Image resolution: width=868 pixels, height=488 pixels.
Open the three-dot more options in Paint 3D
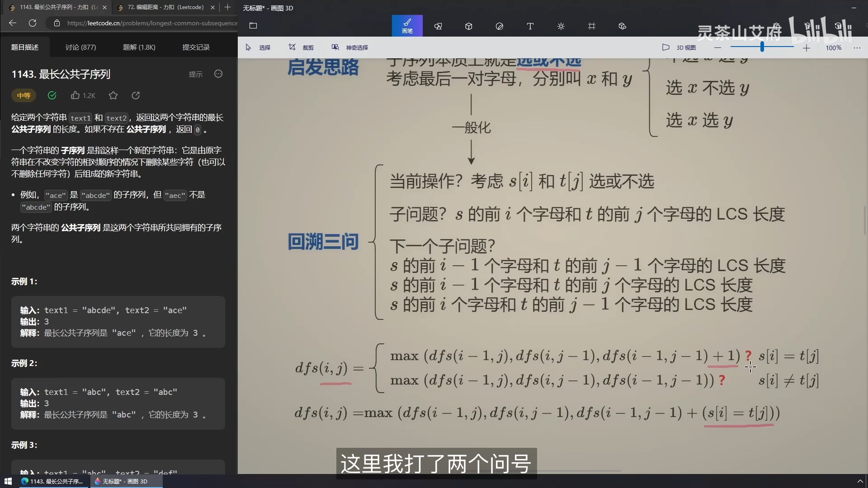coord(857,47)
